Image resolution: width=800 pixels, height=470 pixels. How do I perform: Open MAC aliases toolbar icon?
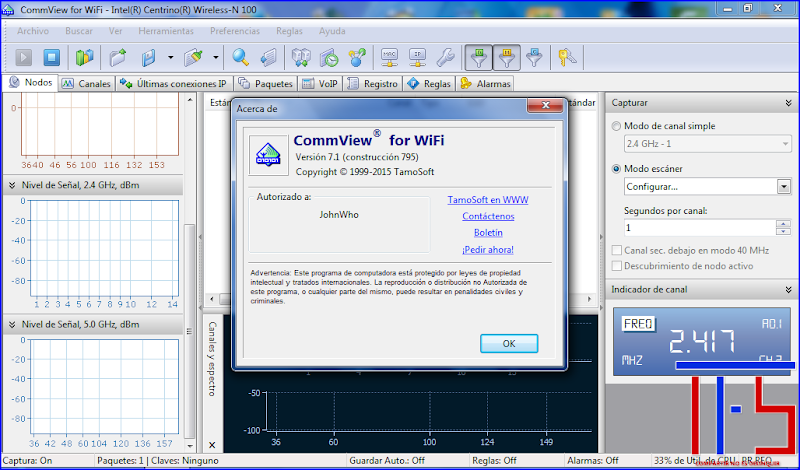pos(389,57)
